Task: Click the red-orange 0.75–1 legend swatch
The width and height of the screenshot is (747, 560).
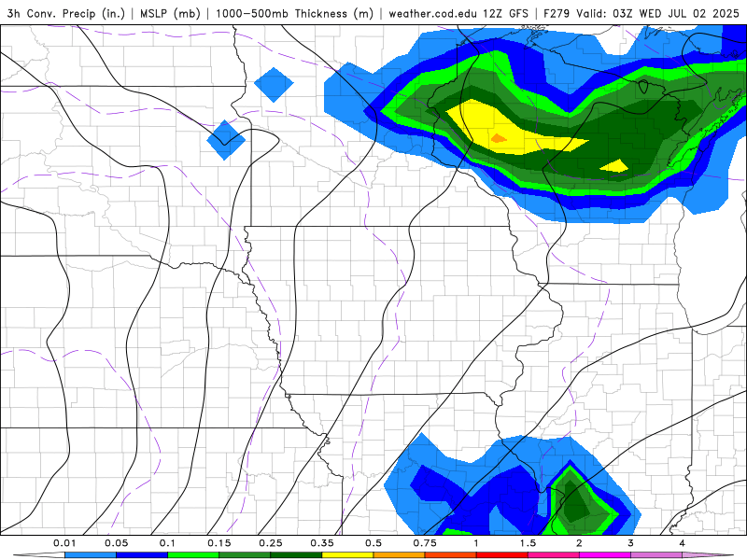Action: (451, 555)
